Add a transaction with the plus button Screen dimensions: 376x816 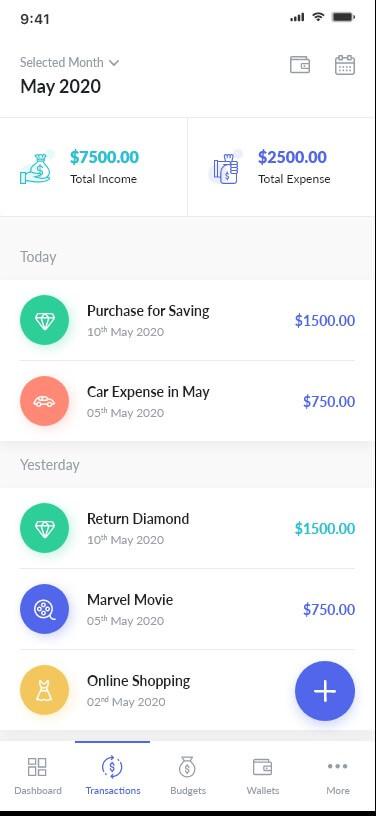point(325,691)
